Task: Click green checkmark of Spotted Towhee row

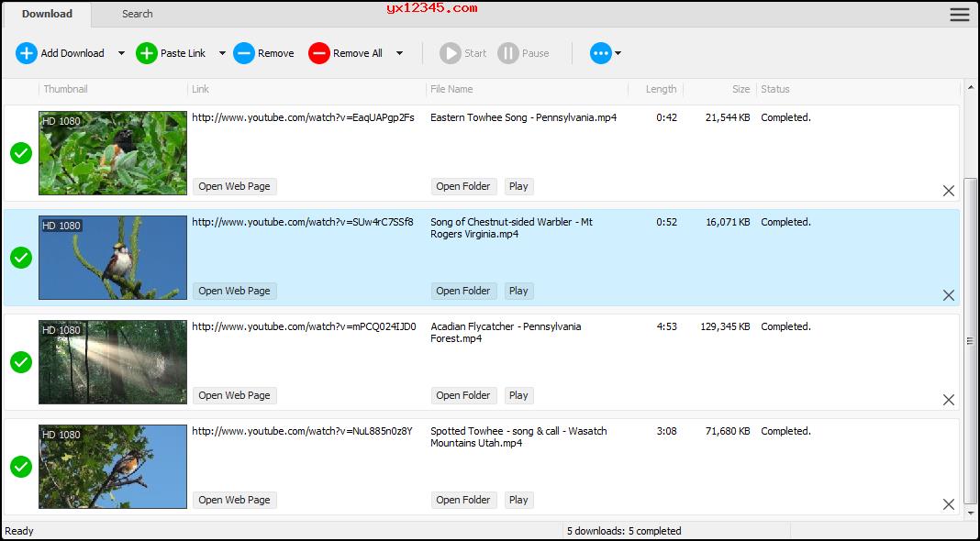Action: coord(21,466)
